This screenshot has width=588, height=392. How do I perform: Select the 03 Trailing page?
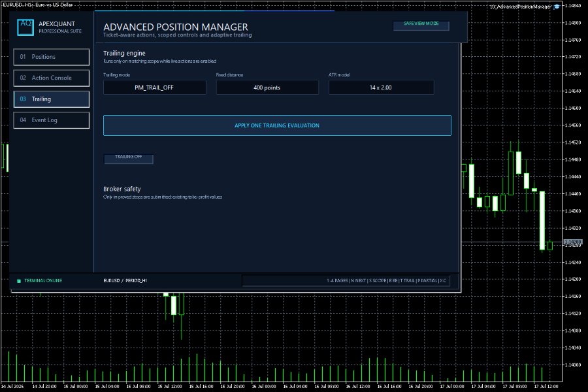(x=52, y=99)
